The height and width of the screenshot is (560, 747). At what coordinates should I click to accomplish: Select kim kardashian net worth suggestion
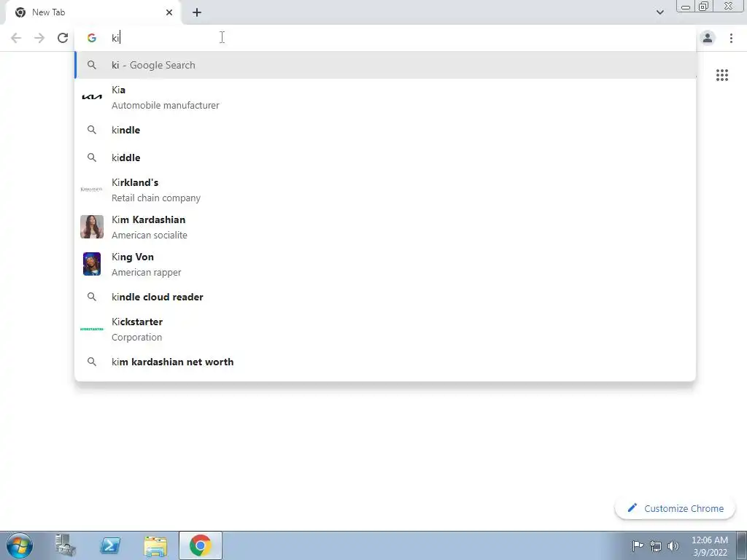point(385,362)
